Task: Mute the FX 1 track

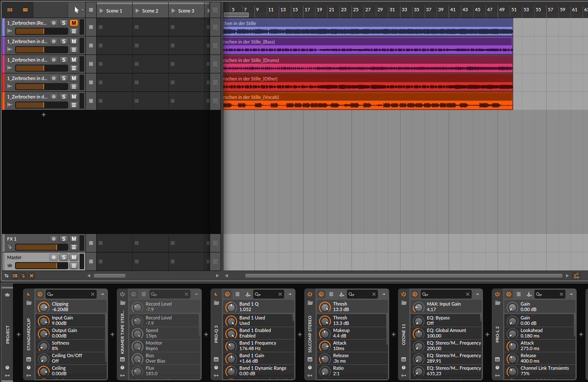Action: pyautogui.click(x=73, y=239)
